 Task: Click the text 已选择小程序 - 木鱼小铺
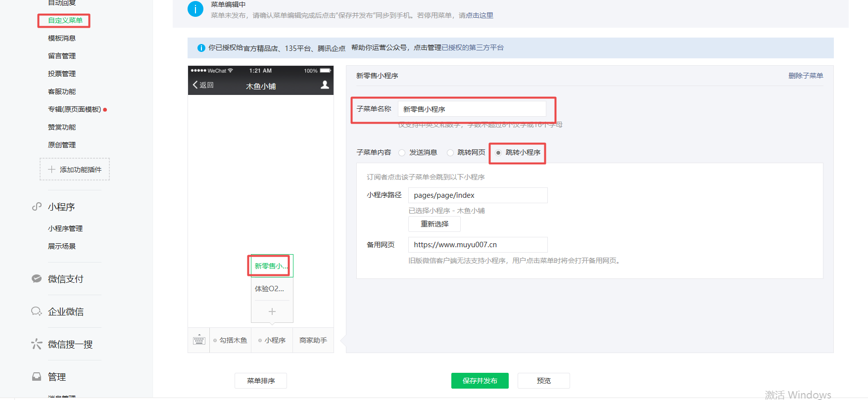(x=446, y=211)
